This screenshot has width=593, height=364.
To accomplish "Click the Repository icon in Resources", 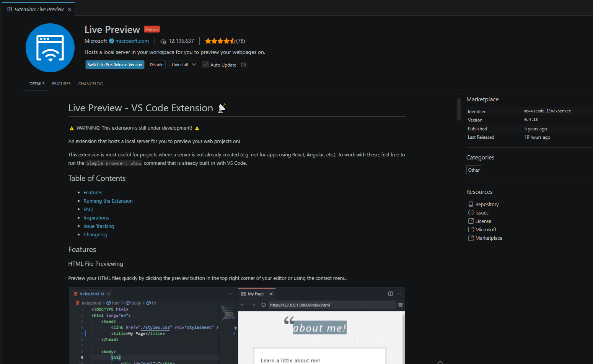I will click(471, 204).
